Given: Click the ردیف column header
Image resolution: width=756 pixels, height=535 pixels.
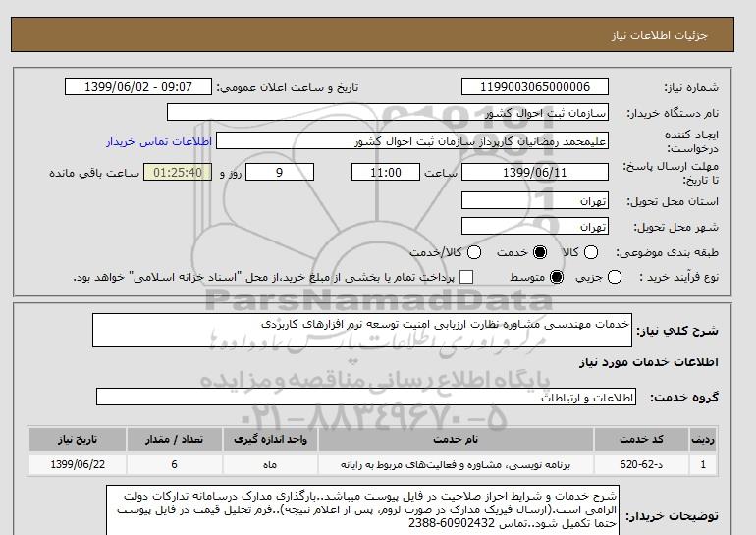Looking at the screenshot, I should click(703, 439).
